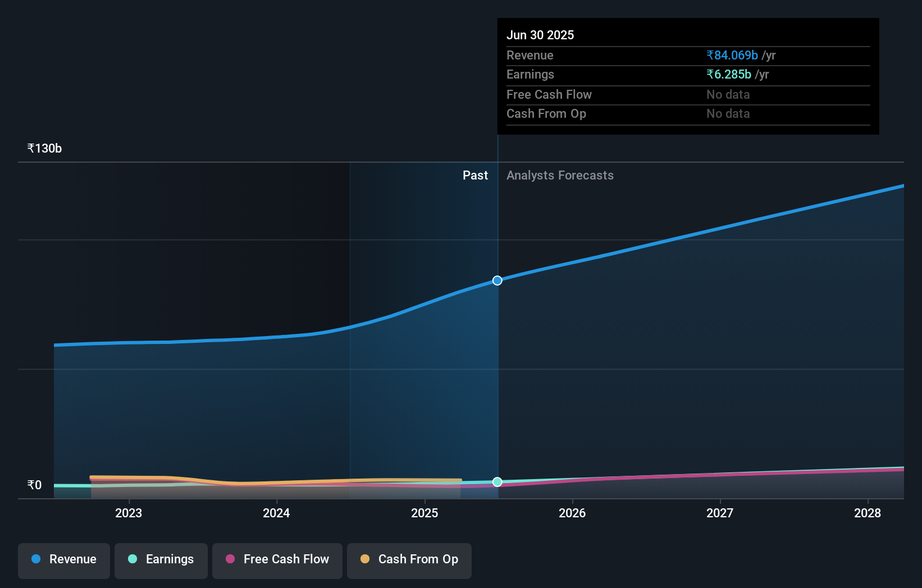Click 'No data' in the Free Cash Flow row
The height and width of the screenshot is (588, 922).
coord(728,95)
